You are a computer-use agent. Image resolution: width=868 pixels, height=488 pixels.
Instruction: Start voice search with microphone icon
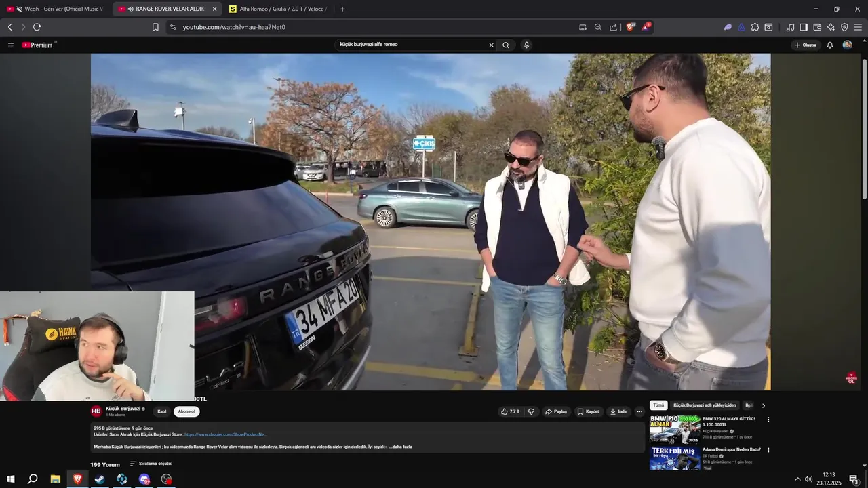[526, 45]
